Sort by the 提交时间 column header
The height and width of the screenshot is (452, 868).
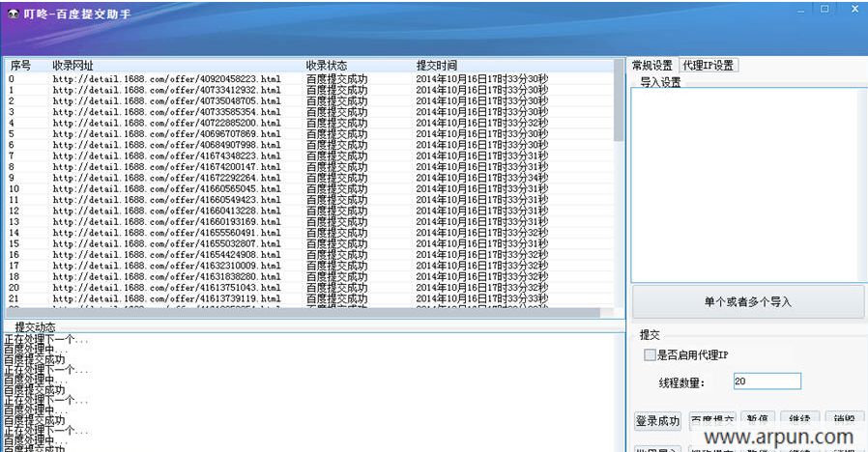click(x=436, y=65)
